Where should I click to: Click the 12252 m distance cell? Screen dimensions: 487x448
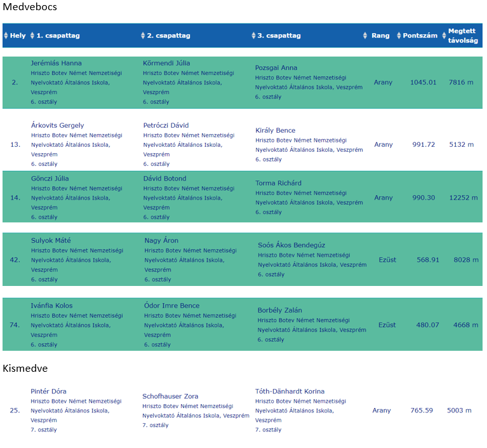464,198
